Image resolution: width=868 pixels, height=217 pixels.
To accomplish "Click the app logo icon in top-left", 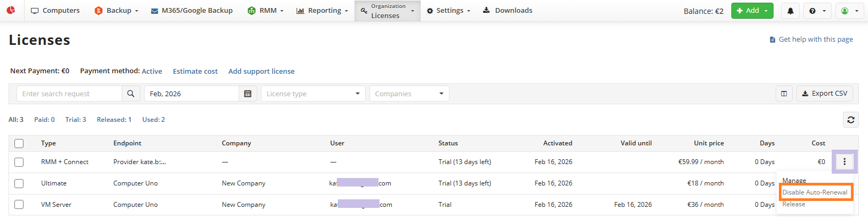I will 11,10.
